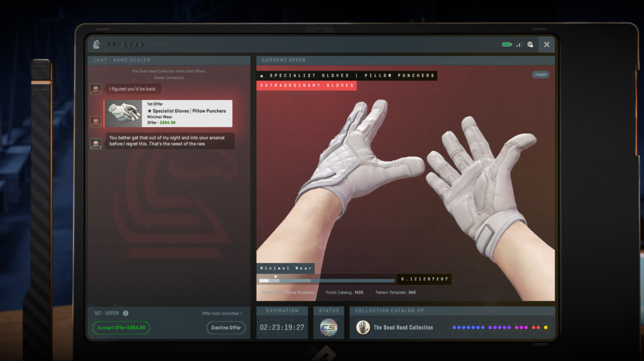This screenshot has height=361, width=644.
Task: Click the signal strength bars icon
Action: tap(519, 45)
